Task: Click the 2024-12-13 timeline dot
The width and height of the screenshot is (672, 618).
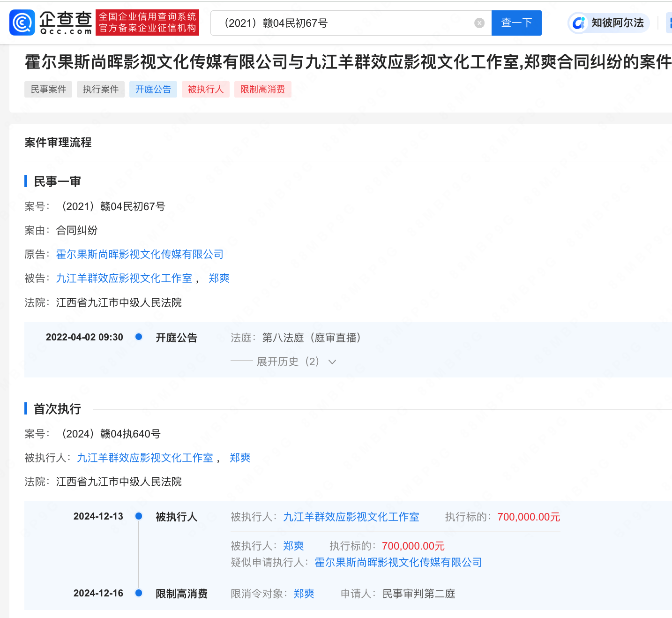Action: pyautogui.click(x=139, y=516)
